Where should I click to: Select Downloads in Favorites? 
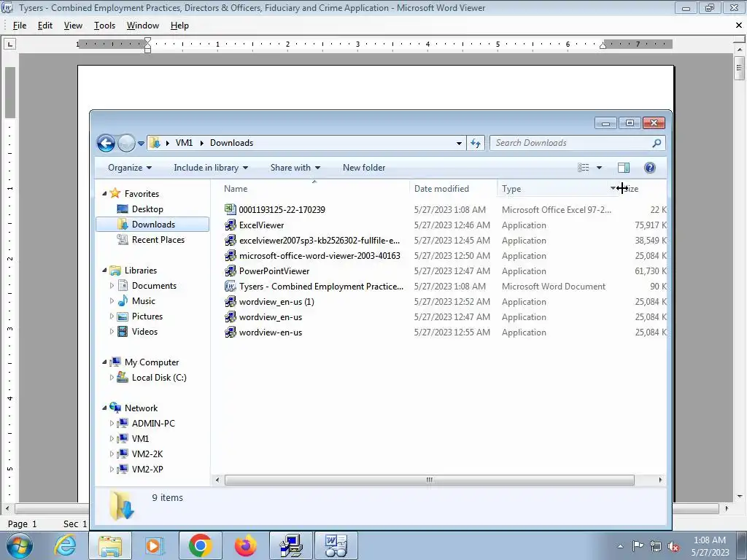[x=152, y=225]
